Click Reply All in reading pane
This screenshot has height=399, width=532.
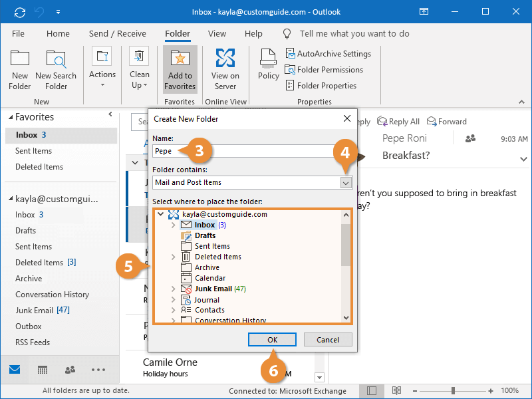(x=398, y=122)
